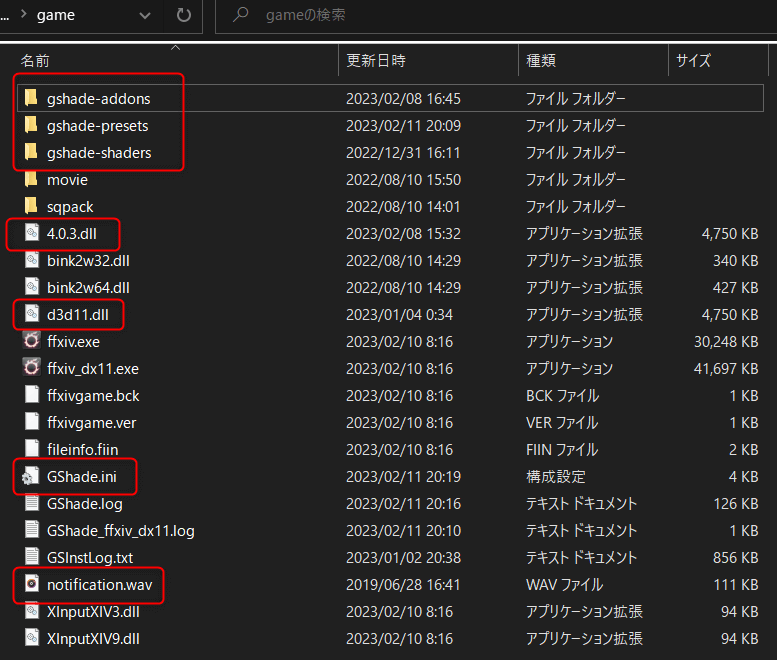Screen dimensions: 777x660
Task: Select the gshade-addons folder name
Action: pyautogui.click(x=99, y=99)
